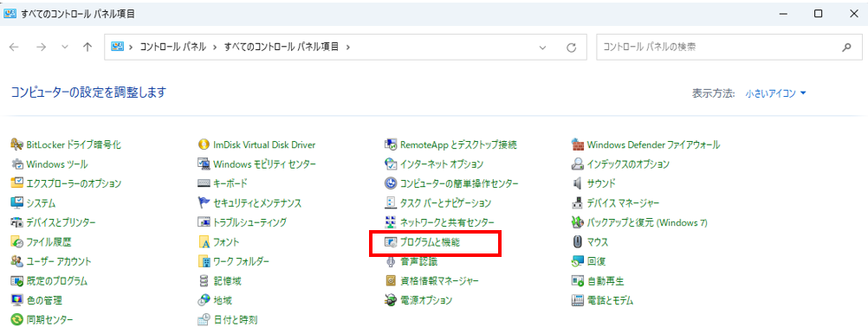Click the 日付と時刻 icon
Viewport: 868px width, 327px height.
pyautogui.click(x=204, y=319)
